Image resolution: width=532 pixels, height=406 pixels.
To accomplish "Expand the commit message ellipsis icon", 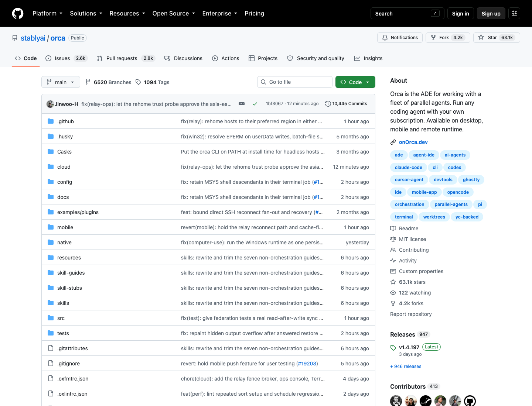I will click(242, 104).
